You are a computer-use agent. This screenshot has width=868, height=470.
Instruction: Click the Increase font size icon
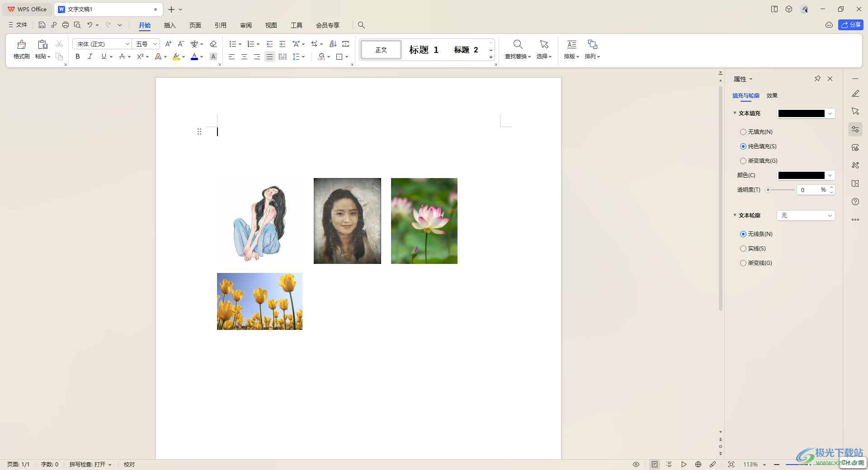point(168,44)
